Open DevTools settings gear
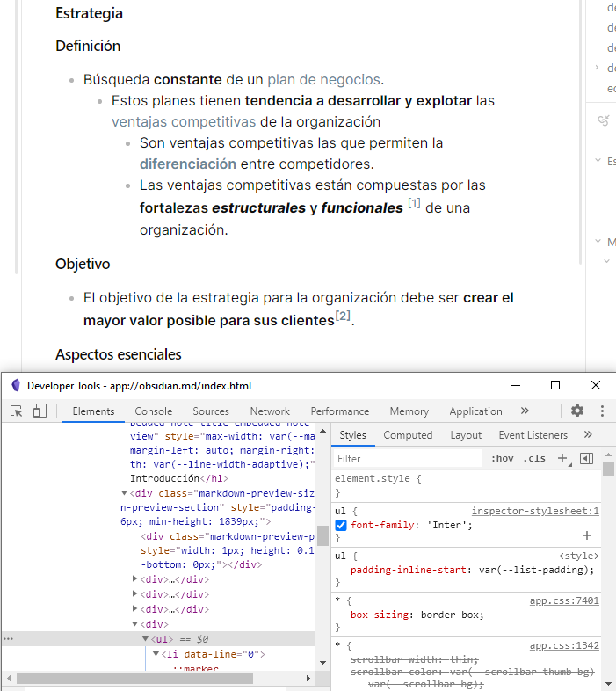Screen dimensions: 616x691 pos(577,411)
